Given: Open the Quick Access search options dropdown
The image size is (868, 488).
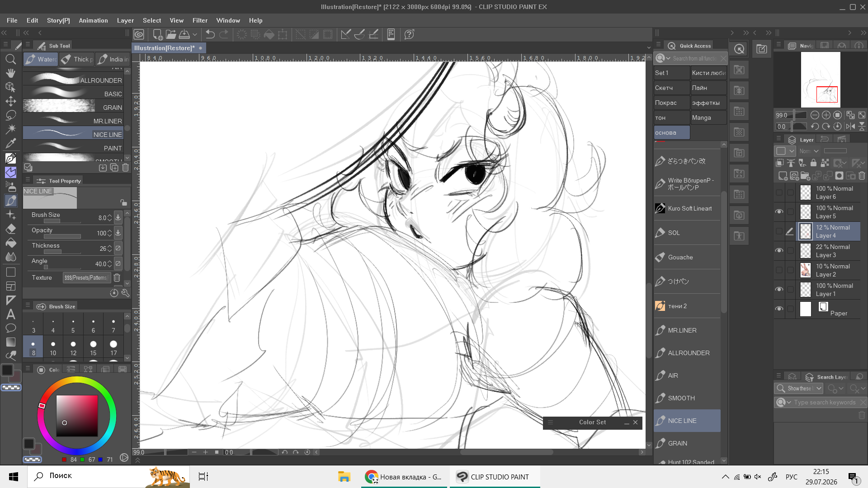Looking at the screenshot, I should [x=663, y=58].
